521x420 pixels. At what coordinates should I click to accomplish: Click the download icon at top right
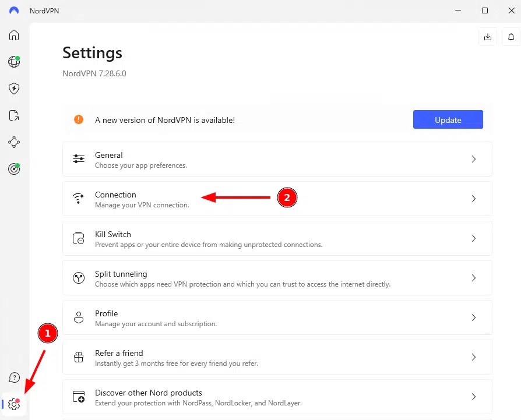click(x=487, y=37)
